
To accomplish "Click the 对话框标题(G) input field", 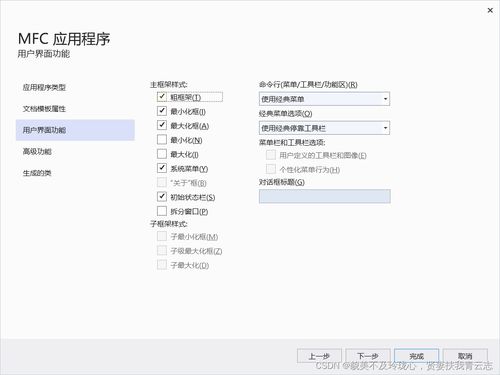I will (325, 196).
